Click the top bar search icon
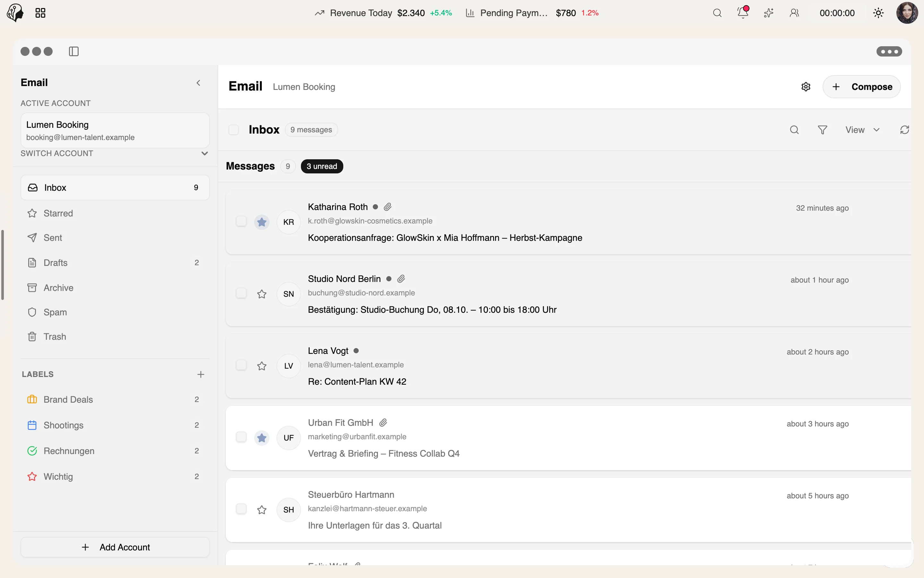The width and height of the screenshot is (924, 578). 717,13
